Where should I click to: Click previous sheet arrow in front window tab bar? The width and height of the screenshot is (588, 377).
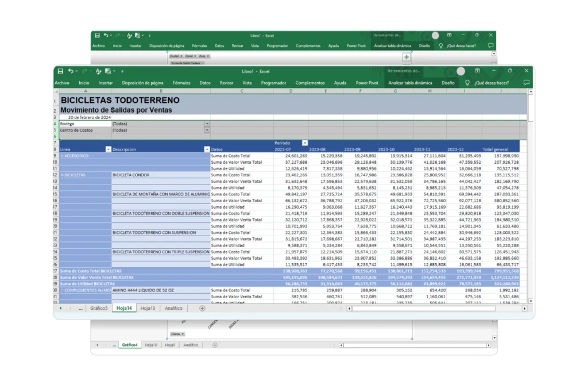[60, 308]
